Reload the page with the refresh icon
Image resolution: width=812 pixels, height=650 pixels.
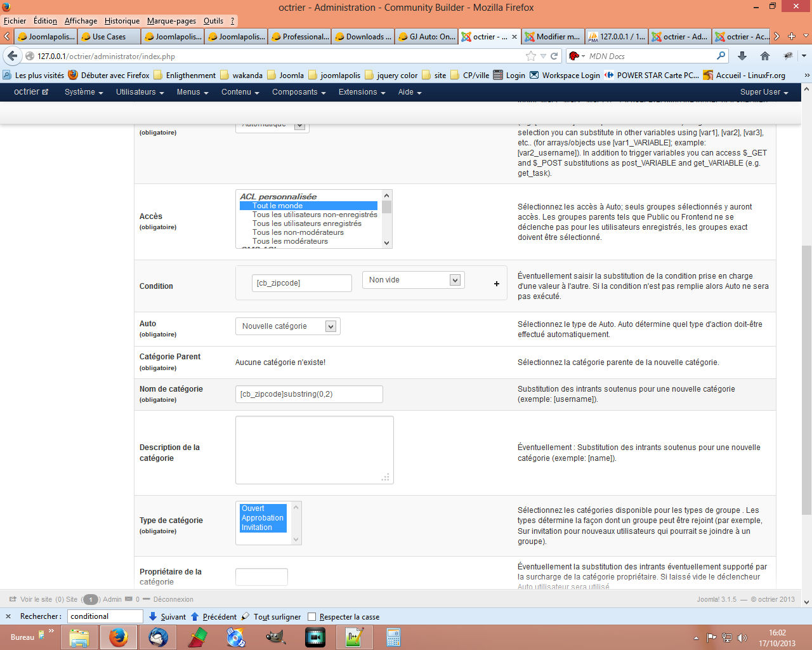pos(554,56)
